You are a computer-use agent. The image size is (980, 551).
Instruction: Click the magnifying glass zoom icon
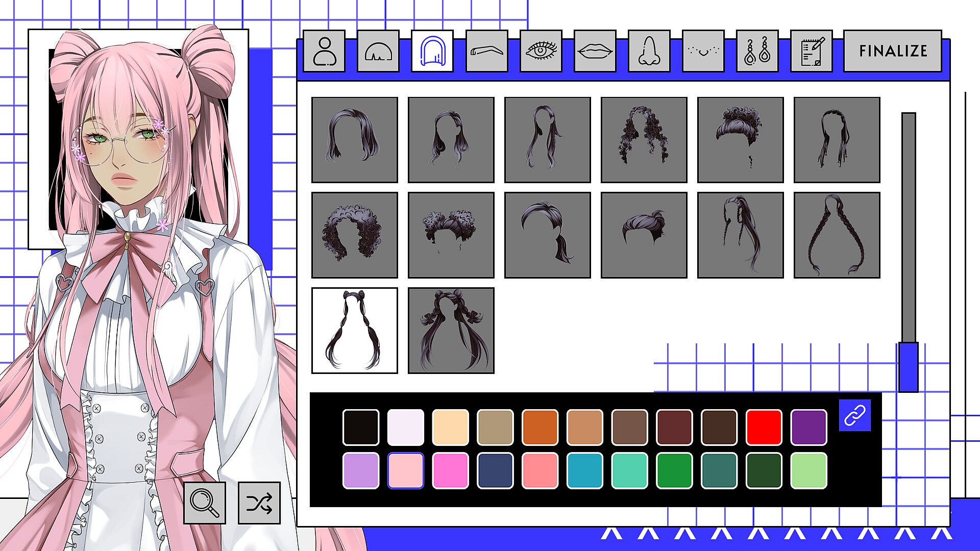tap(205, 503)
